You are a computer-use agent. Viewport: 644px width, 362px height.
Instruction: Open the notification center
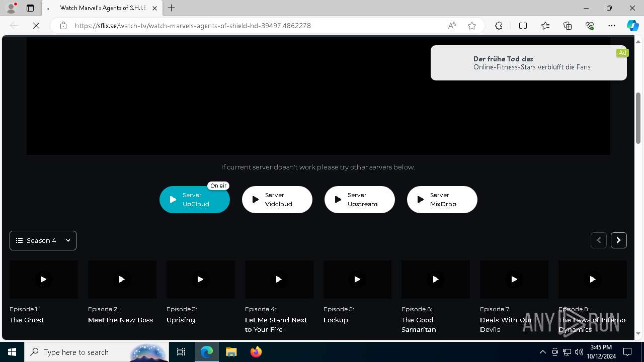[x=627, y=352]
